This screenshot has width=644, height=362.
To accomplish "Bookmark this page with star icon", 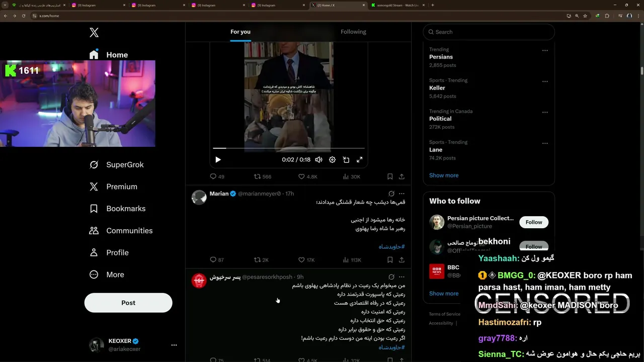I will point(585,16).
